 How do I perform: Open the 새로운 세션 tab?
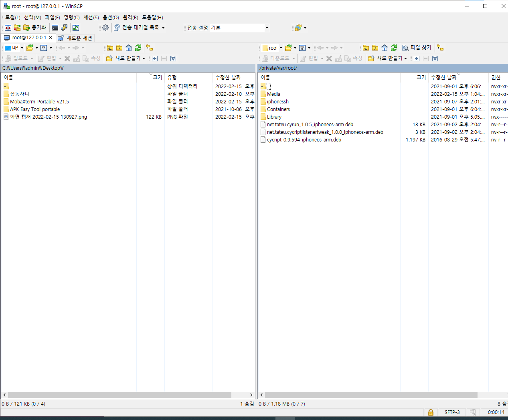pyautogui.click(x=75, y=38)
